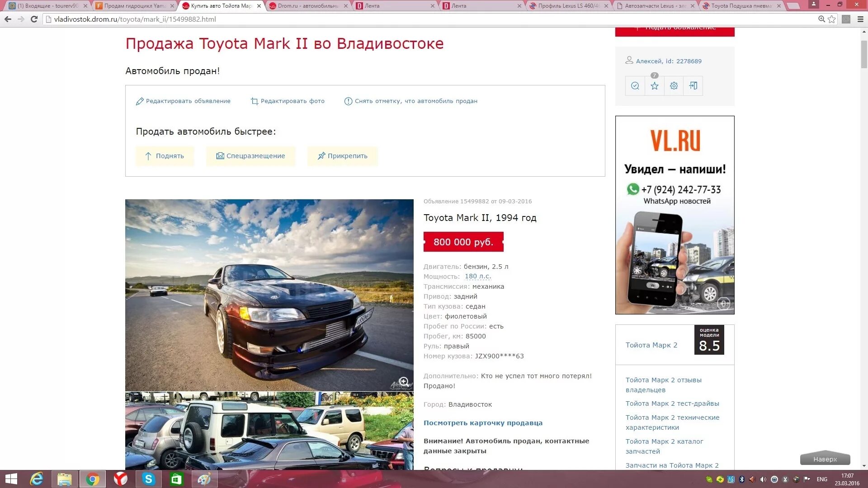The height and width of the screenshot is (488, 868).
Task: Click the Наверх back-to-top button
Action: coord(825,459)
